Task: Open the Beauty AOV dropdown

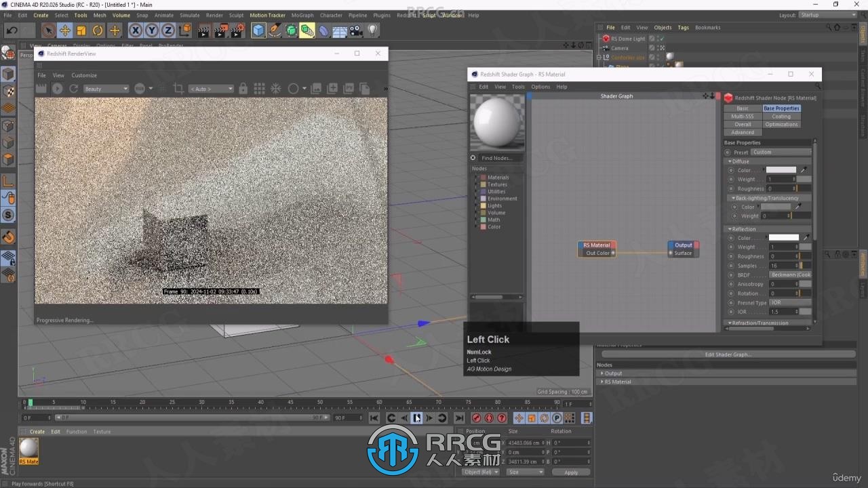Action: point(106,89)
